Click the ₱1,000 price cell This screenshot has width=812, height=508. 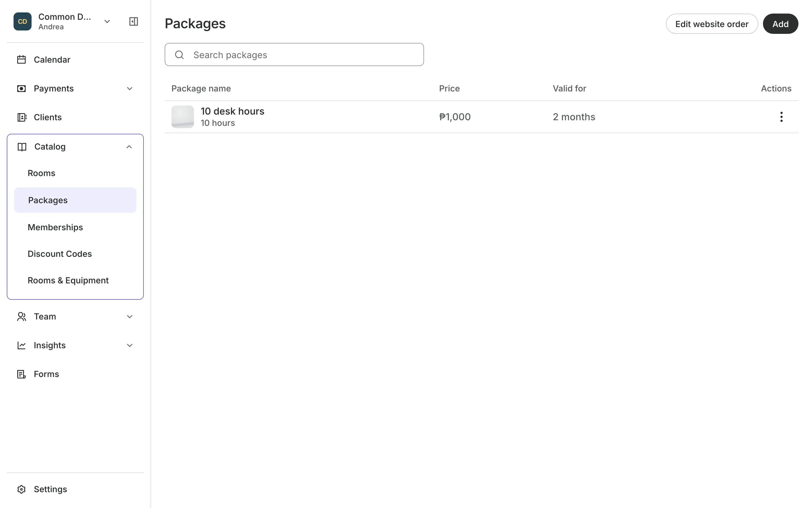click(455, 117)
